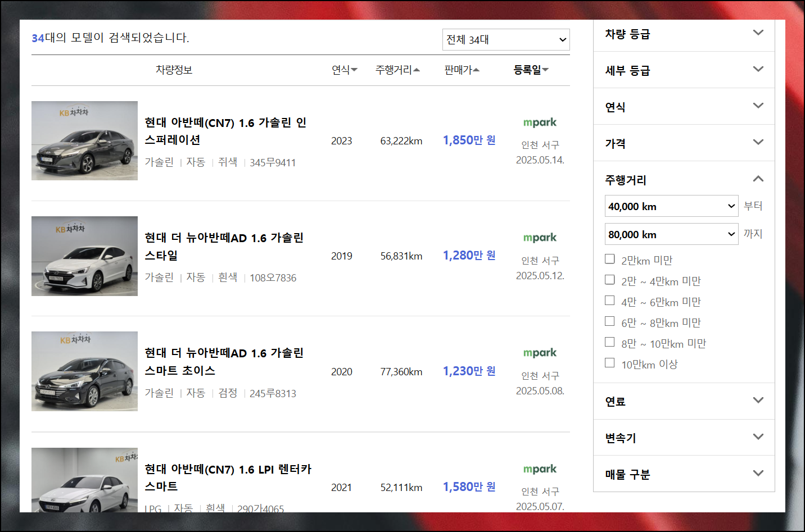This screenshot has width=805, height=532.
Task: Expand the 연식 filter section
Action: pos(684,107)
